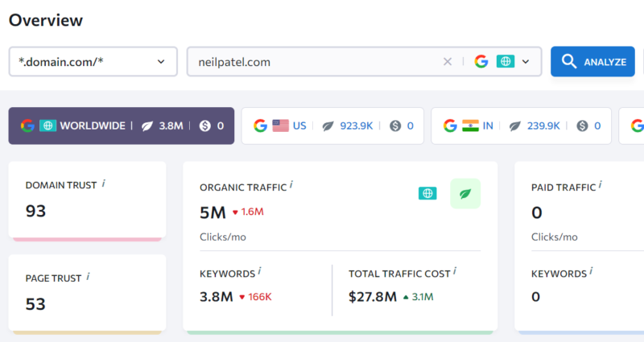This screenshot has height=342, width=644.
Task: Click the Overview heading
Action: click(46, 20)
